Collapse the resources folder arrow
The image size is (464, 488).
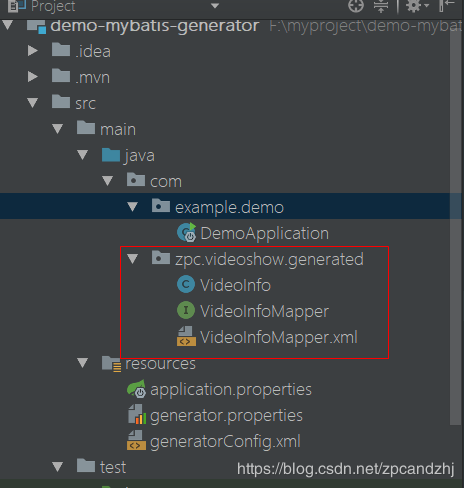83,363
